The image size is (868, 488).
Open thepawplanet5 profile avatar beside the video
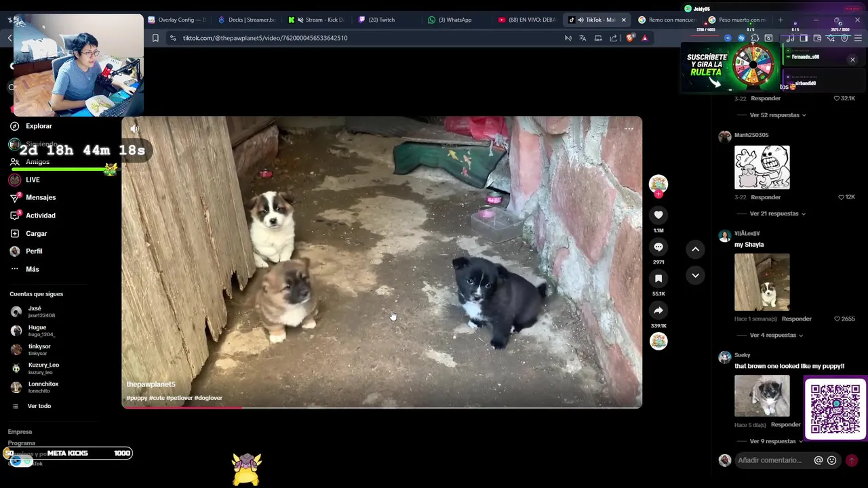point(658,184)
